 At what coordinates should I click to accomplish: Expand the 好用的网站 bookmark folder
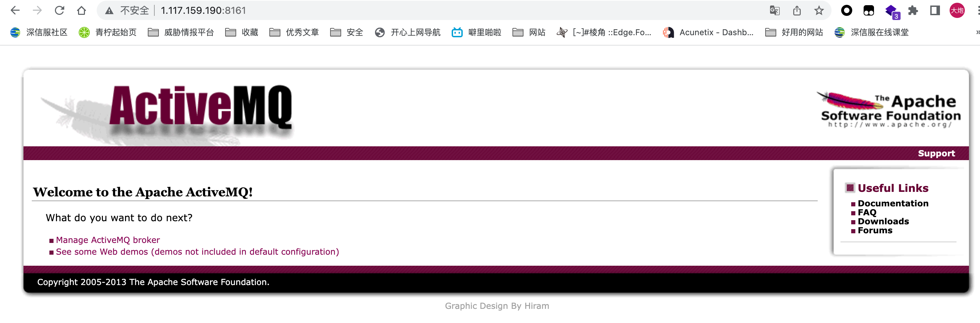point(794,32)
